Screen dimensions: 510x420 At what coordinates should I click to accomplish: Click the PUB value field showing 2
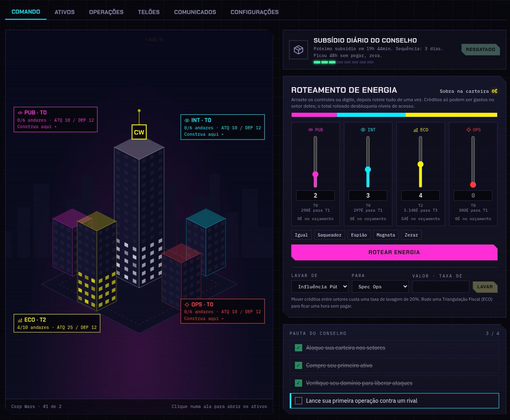315,196
